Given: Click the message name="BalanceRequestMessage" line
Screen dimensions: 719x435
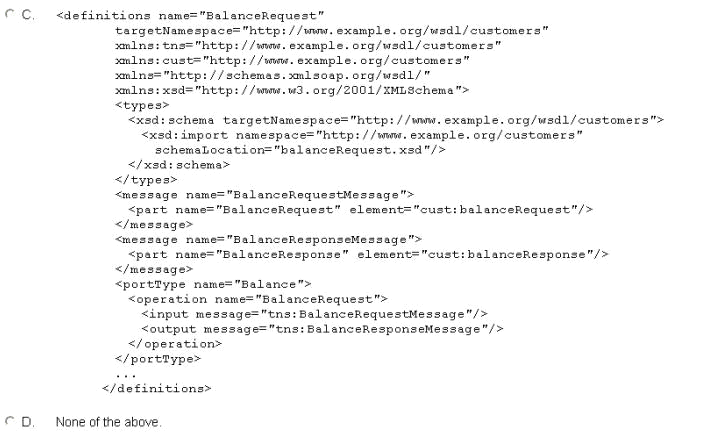Looking at the screenshot, I should click(x=265, y=195).
